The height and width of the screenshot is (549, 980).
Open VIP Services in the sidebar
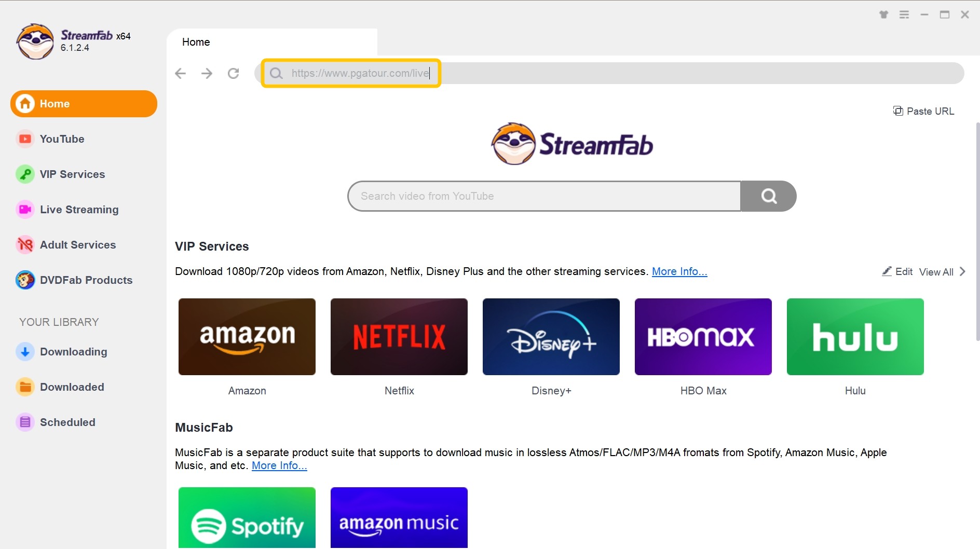[x=84, y=174]
